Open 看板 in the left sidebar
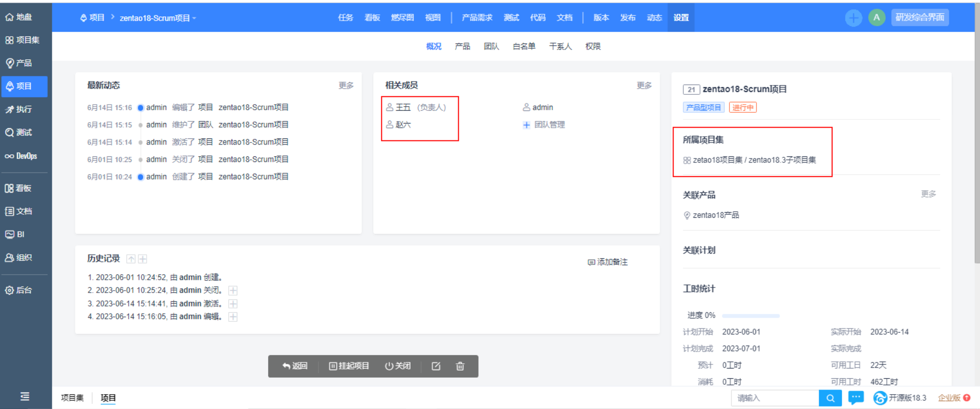This screenshot has width=980, height=409. coord(18,188)
